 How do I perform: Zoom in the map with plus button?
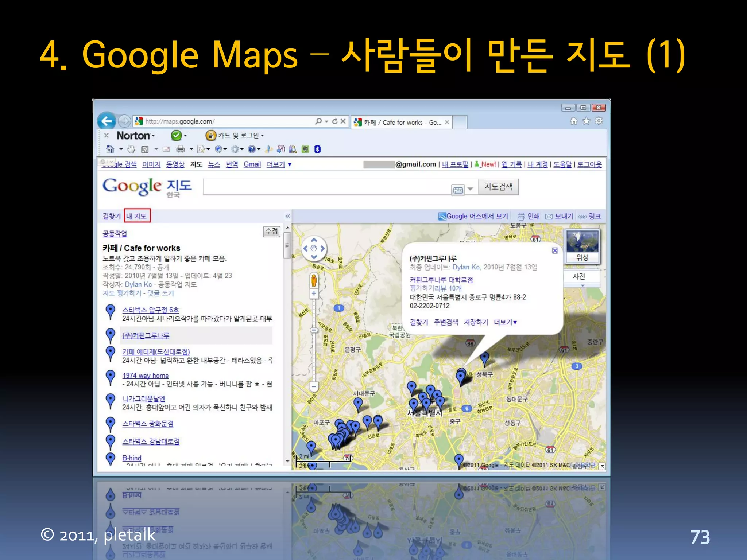point(314,293)
